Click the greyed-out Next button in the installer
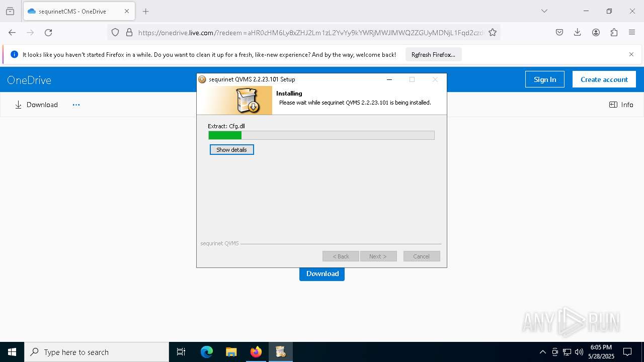 378,256
